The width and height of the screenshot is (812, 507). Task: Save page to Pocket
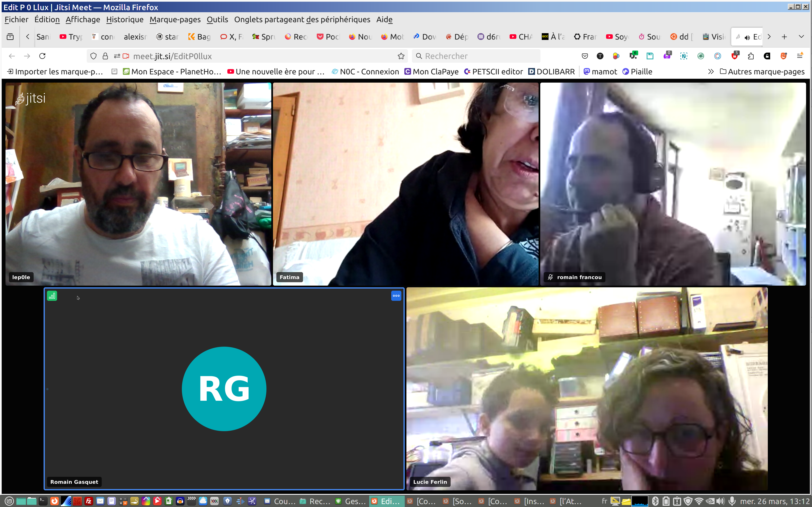pos(584,56)
